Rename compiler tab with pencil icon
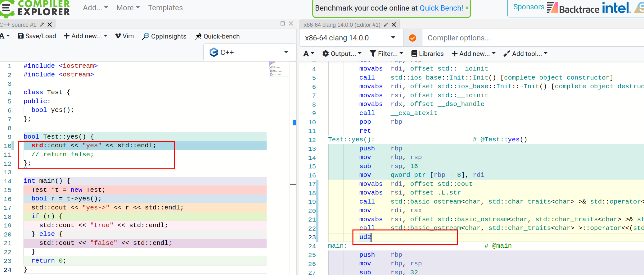 386,25
